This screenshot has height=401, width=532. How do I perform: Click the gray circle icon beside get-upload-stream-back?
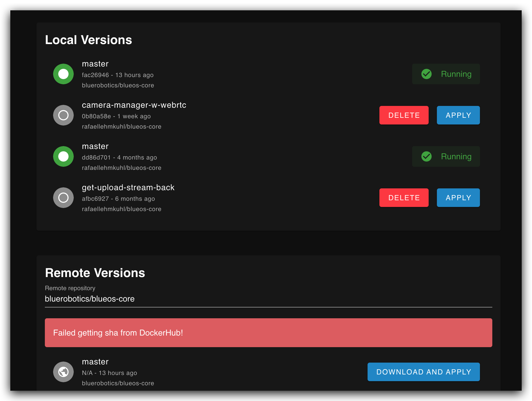point(63,198)
